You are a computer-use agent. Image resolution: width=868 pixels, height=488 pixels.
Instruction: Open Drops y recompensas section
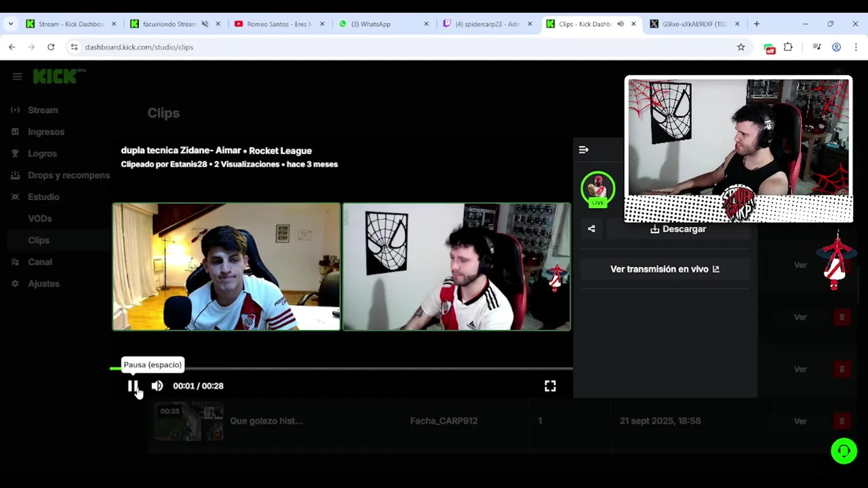click(68, 175)
